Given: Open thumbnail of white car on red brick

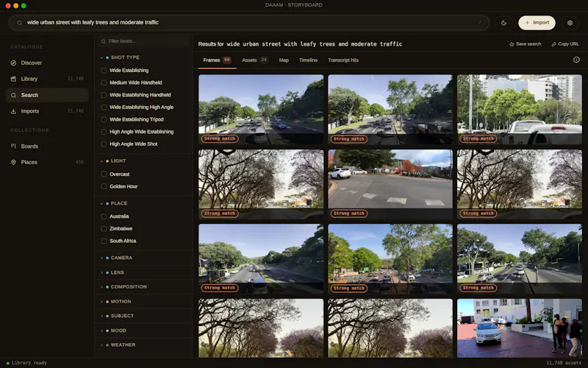Looking at the screenshot, I should pyautogui.click(x=520, y=328).
